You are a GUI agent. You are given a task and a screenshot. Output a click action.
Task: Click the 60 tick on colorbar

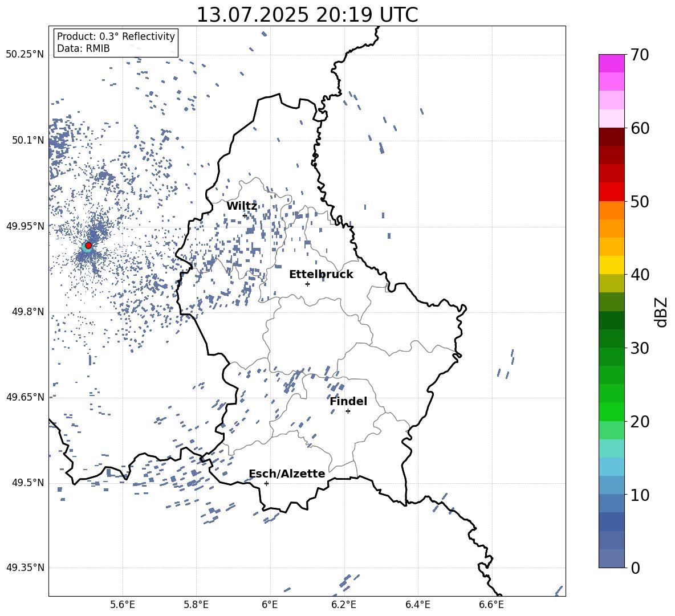[x=640, y=128]
